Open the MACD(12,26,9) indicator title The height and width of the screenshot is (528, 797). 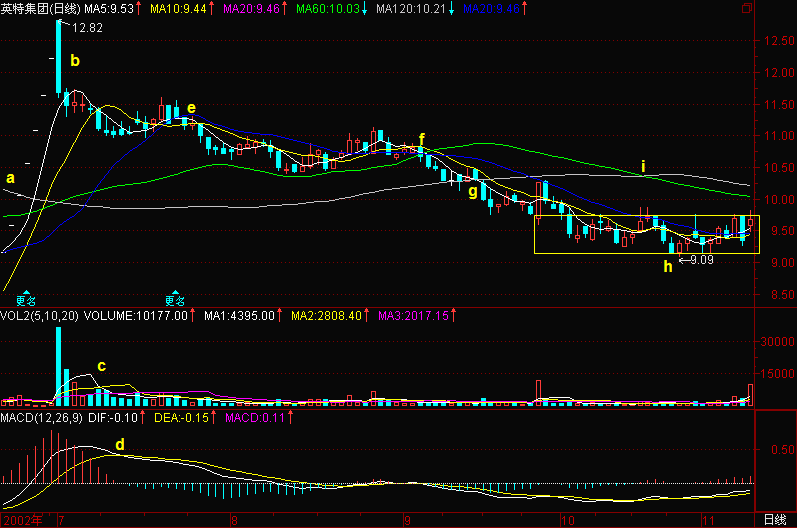(x=41, y=418)
